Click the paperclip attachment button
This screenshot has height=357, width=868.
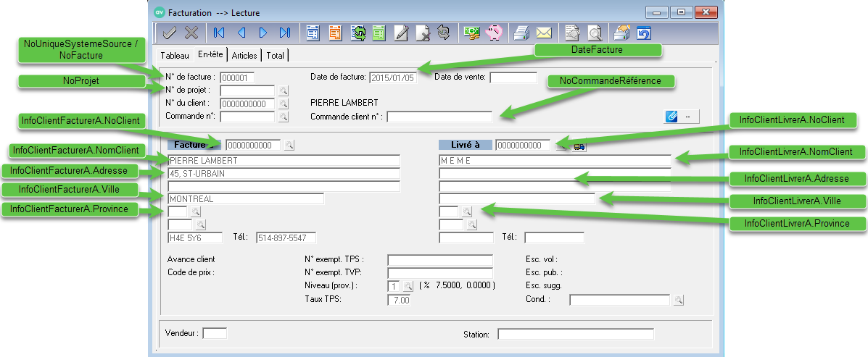click(x=671, y=116)
